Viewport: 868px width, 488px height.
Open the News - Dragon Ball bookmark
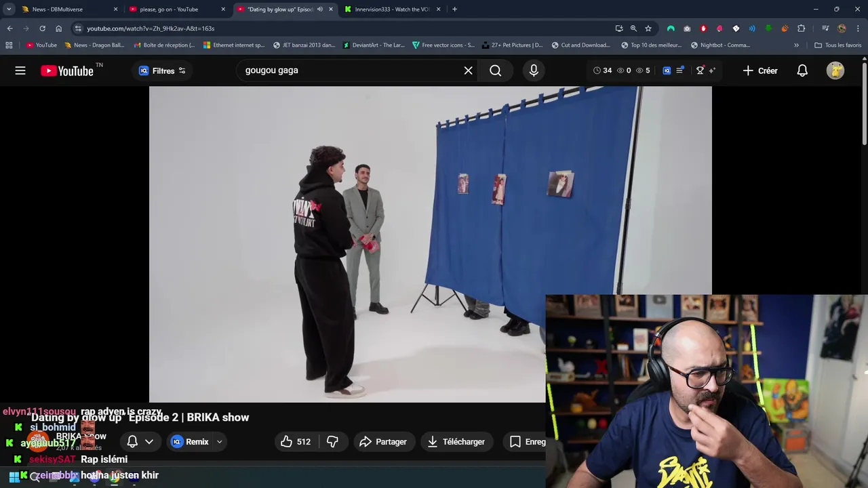point(94,45)
